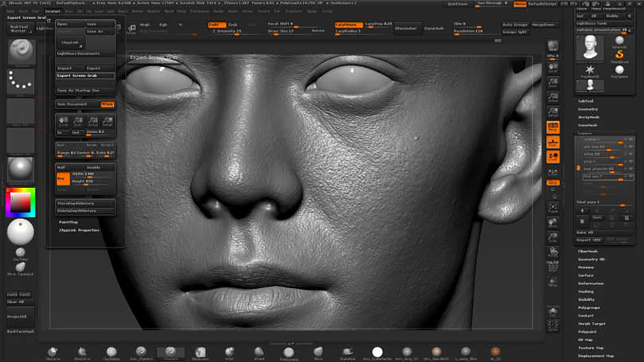The image size is (644, 362).
Task: Open the material sphere selector
Action: pos(21,169)
